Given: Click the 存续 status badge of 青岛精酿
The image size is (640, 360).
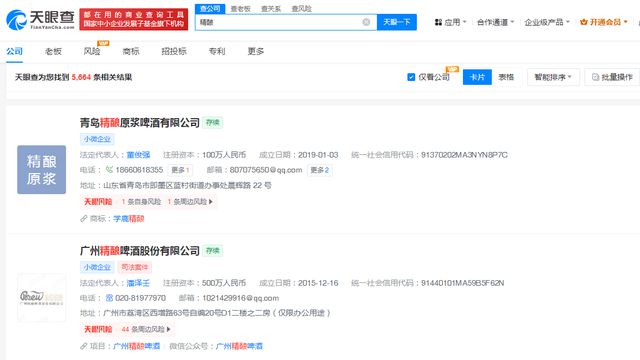Looking at the screenshot, I should coord(213,122).
